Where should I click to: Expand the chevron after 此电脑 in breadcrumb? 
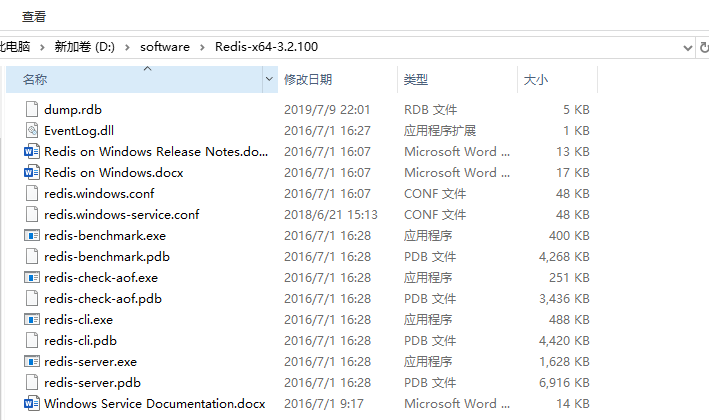(x=42, y=47)
